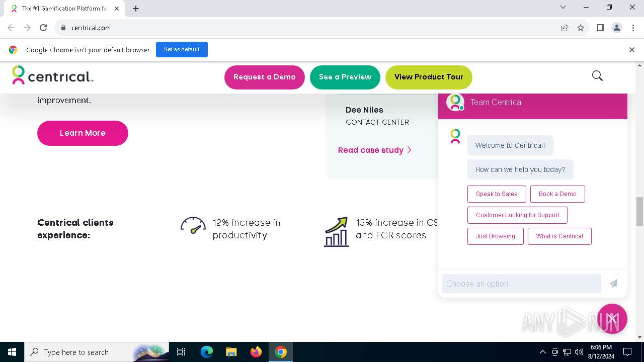Click the Team Centrical chat header title
The height and width of the screenshot is (362, 644).
(x=497, y=102)
